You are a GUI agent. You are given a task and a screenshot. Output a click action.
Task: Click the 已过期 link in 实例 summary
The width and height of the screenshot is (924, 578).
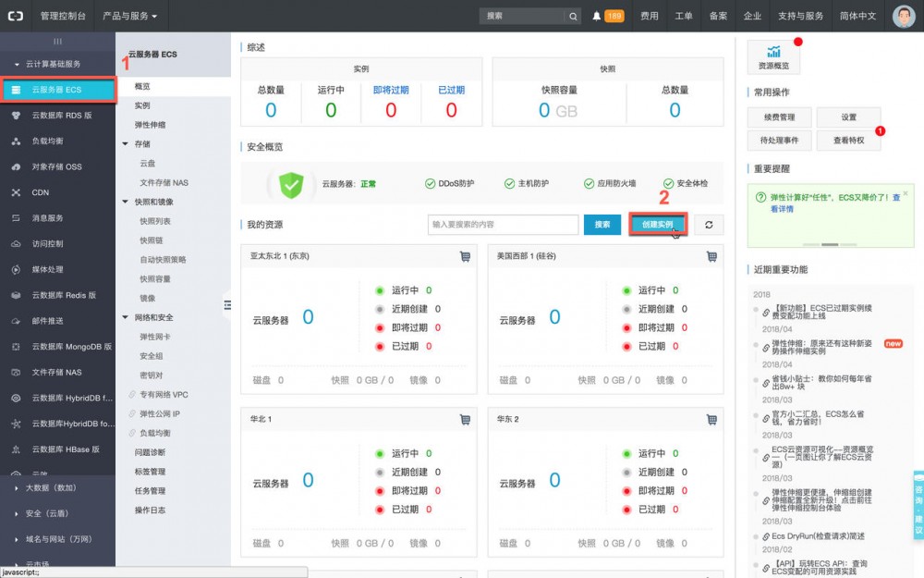click(x=452, y=91)
